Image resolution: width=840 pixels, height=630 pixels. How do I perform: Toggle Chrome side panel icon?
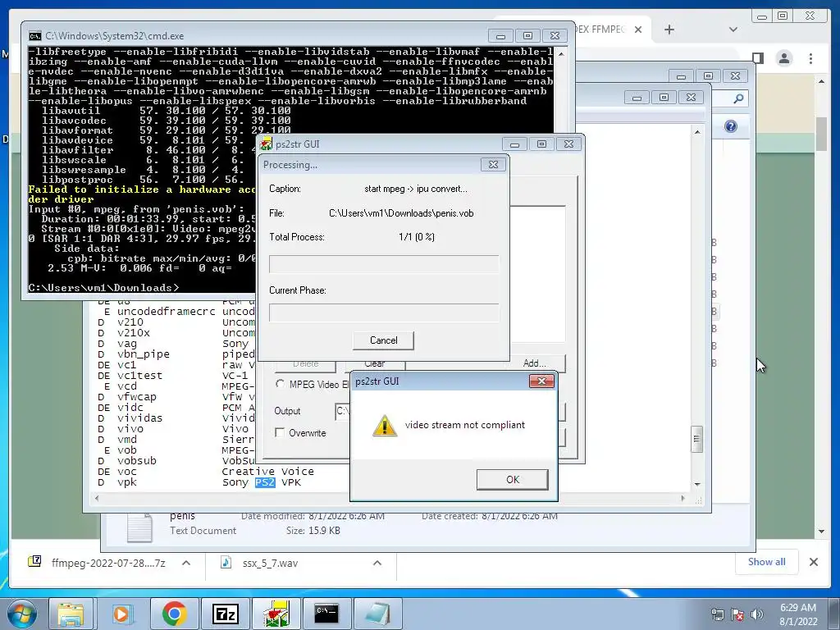pyautogui.click(x=757, y=58)
